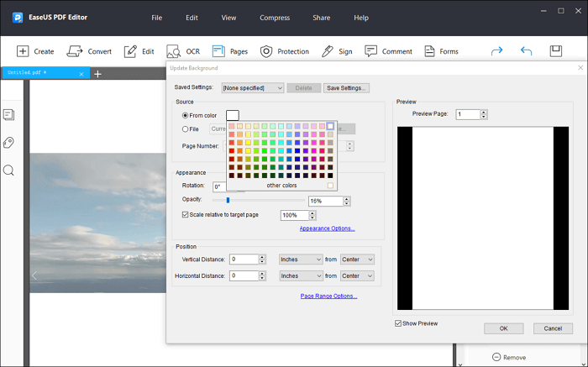Click the Opacity slider handle
This screenshot has width=588, height=367.
click(x=228, y=200)
